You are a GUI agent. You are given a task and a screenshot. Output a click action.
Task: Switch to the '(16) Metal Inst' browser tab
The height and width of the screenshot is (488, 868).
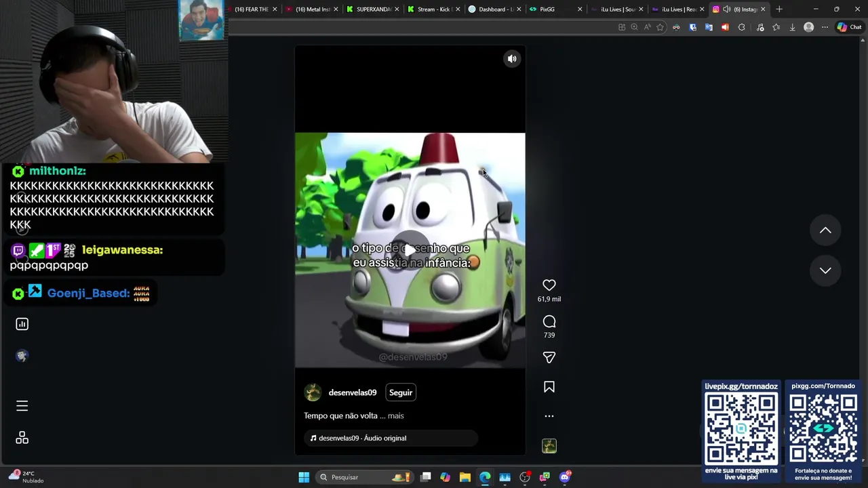pyautogui.click(x=312, y=9)
